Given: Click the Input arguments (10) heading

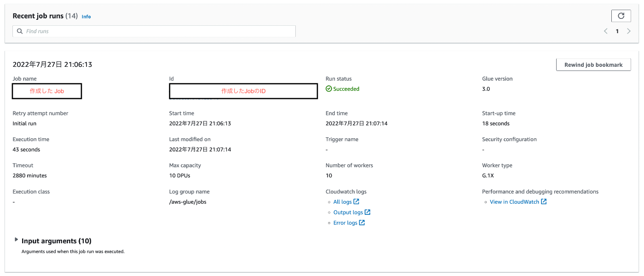Looking at the screenshot, I should 57,241.
